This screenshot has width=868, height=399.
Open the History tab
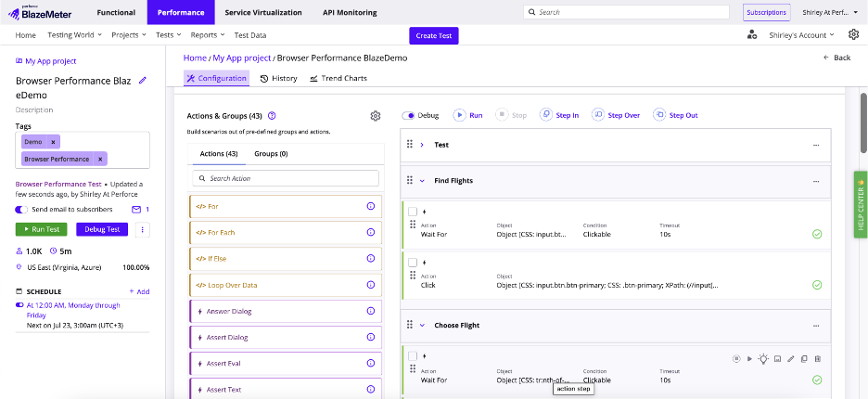[x=279, y=78]
